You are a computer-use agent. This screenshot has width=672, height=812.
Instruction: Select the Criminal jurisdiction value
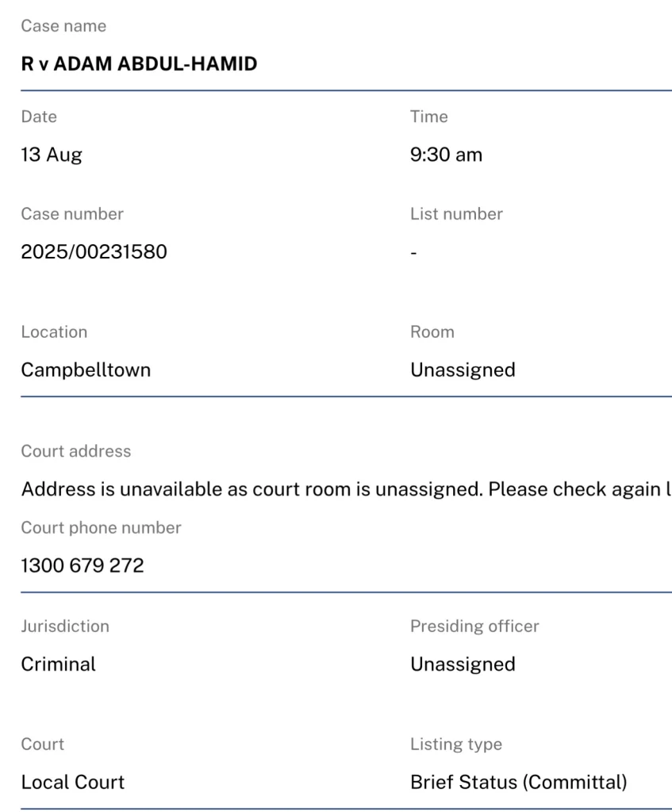(x=58, y=664)
